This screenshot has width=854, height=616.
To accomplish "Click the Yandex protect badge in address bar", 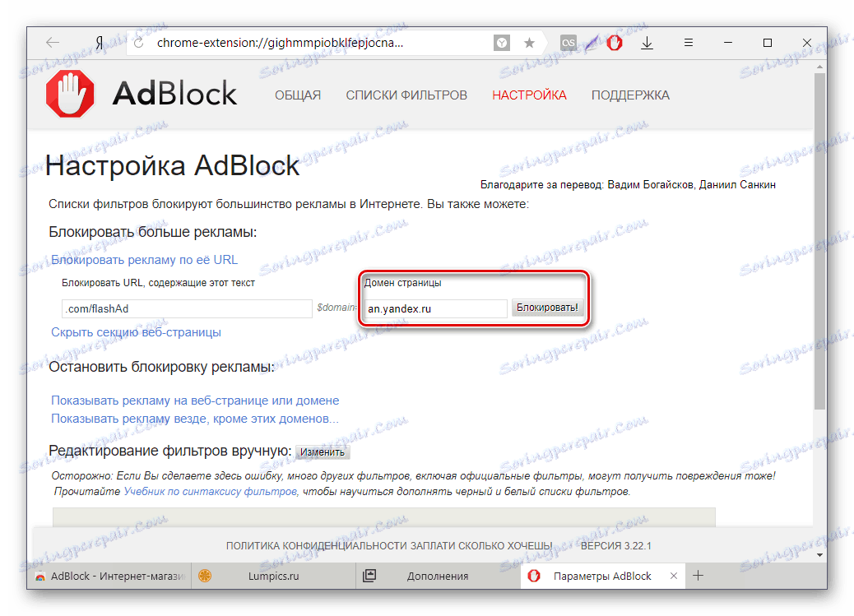I will pos(502,43).
